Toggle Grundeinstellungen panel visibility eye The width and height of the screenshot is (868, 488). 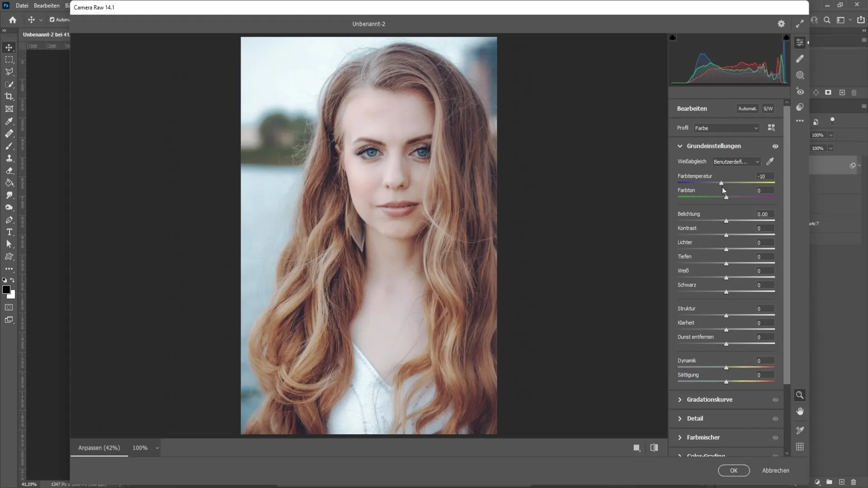point(775,146)
